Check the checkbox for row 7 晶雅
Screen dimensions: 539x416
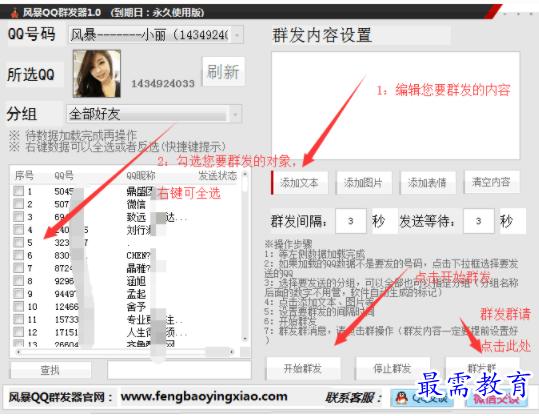click(18, 268)
